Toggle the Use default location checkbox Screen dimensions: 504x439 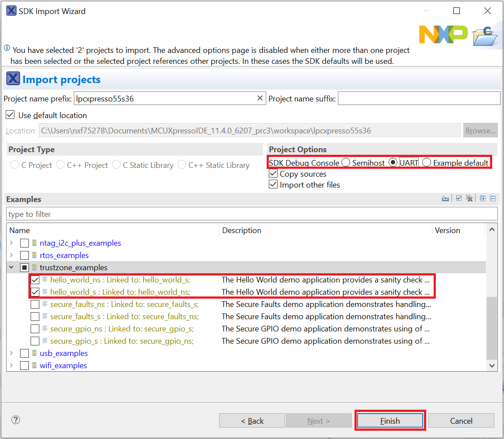[10, 115]
